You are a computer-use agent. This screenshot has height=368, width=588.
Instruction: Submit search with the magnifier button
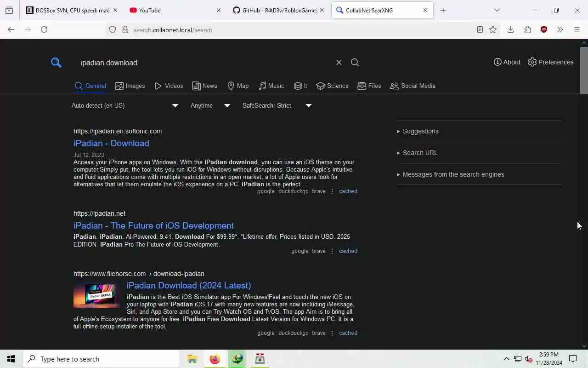click(355, 63)
